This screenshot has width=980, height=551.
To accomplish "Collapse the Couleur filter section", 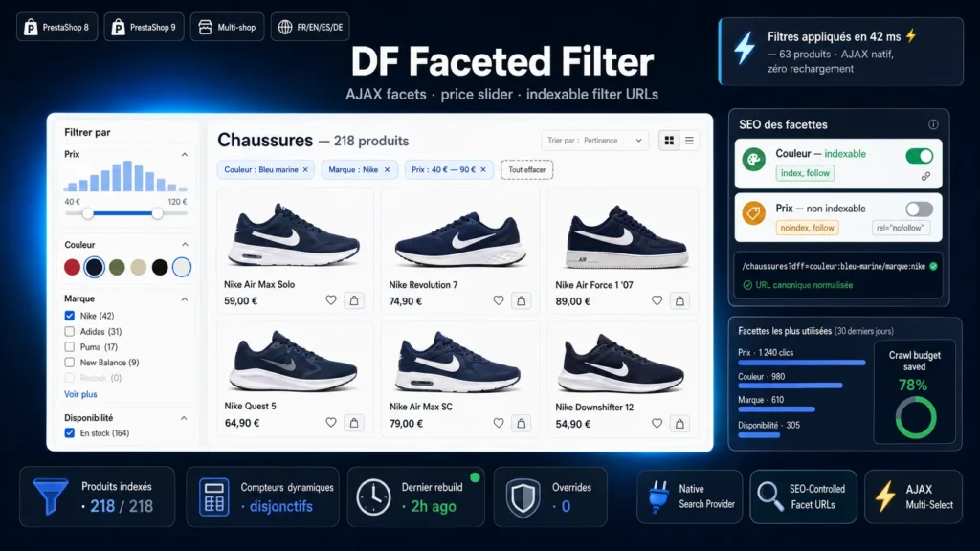I will (x=185, y=244).
